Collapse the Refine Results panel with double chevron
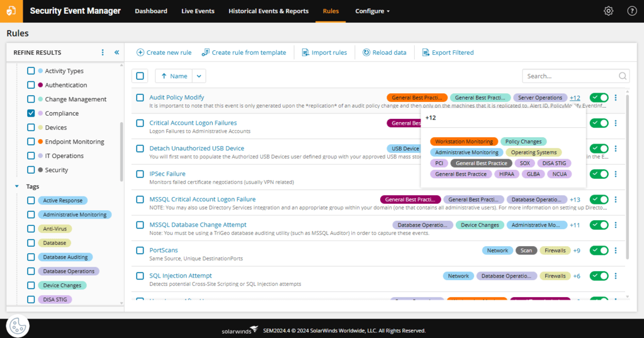Viewport: 644px width, 338px height. 116,52
